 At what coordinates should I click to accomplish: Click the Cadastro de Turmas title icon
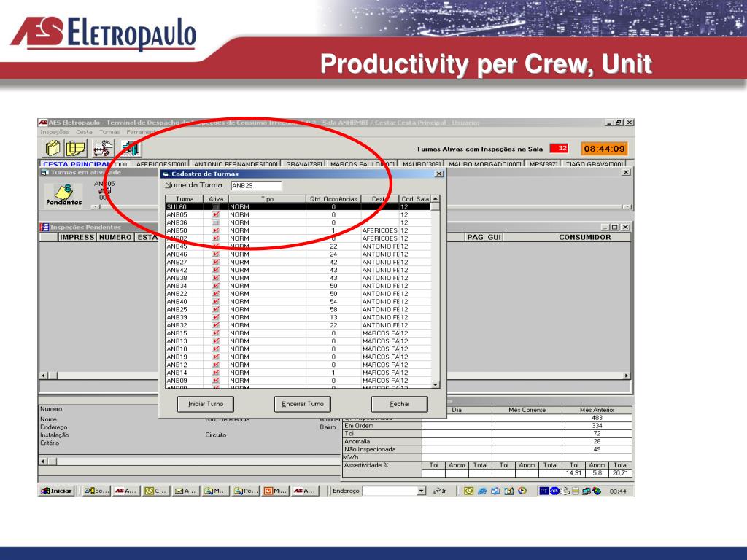tap(166, 174)
